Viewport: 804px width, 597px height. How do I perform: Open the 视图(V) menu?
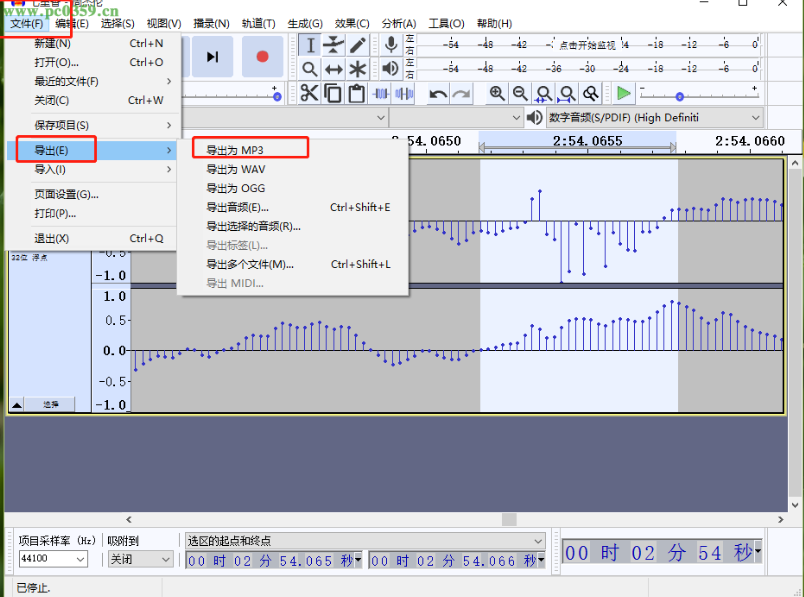click(164, 24)
